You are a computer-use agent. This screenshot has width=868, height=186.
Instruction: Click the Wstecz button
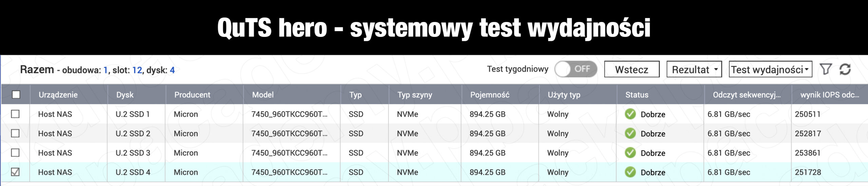(x=632, y=69)
